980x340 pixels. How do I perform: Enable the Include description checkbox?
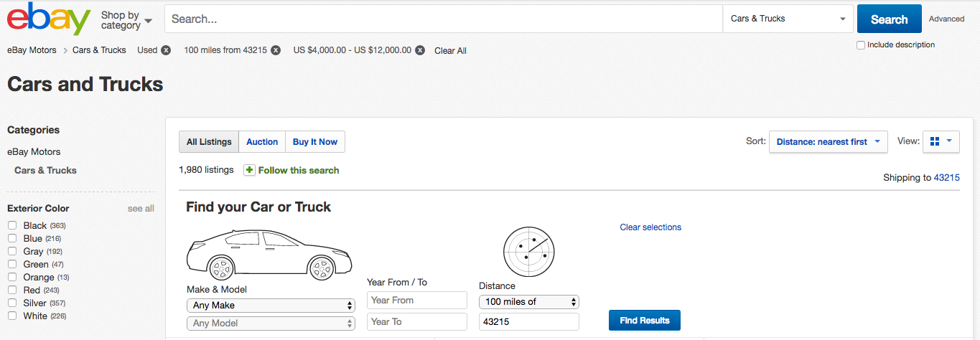coord(861,44)
